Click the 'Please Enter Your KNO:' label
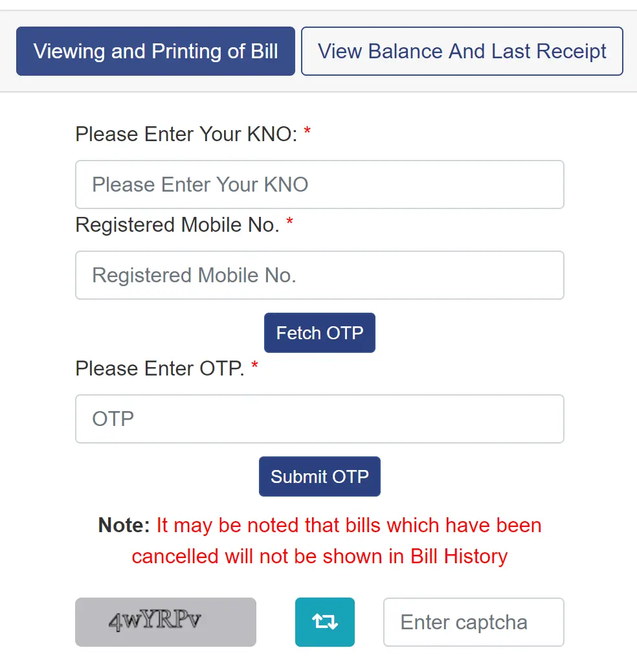The height and width of the screenshot is (672, 637). 186,135
